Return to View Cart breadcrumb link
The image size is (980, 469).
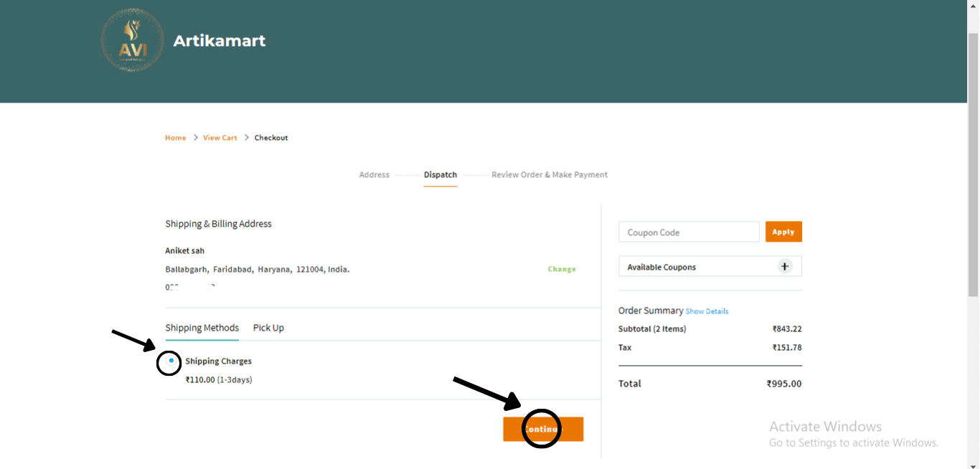click(x=220, y=138)
